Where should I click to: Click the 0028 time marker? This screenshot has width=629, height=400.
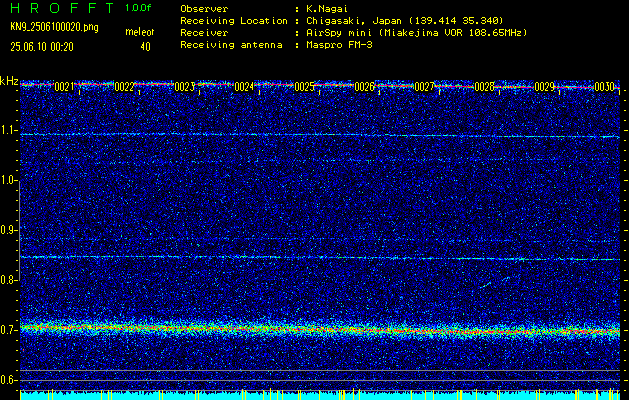(485, 87)
